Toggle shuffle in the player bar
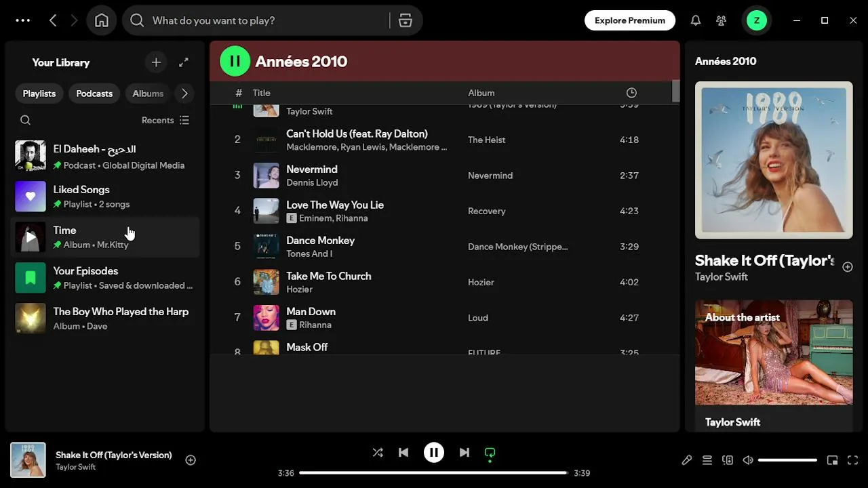 [378, 452]
